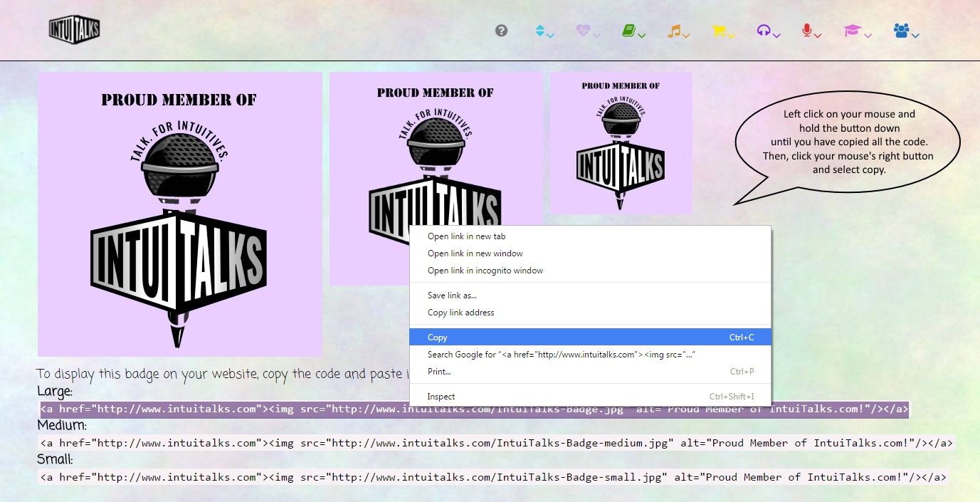Click the small Proud Member badge image
The height and width of the screenshot is (502, 980).
click(621, 143)
